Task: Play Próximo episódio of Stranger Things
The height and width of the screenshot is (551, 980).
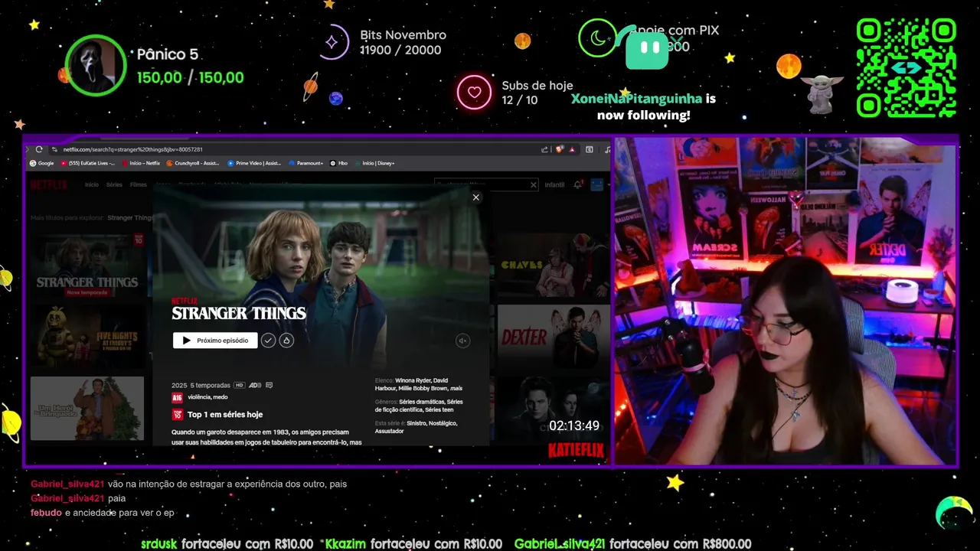Action: tap(215, 341)
